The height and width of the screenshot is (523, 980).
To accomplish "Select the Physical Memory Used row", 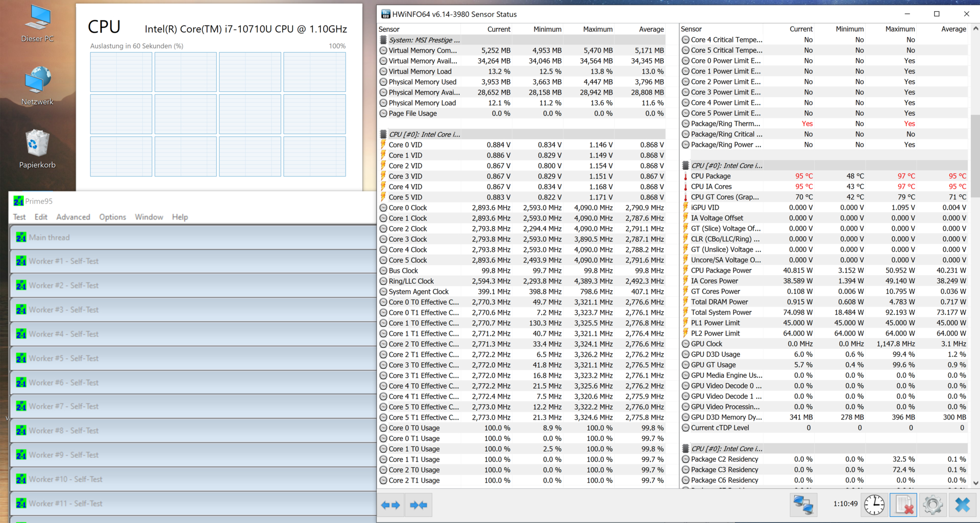I will tap(522, 82).
